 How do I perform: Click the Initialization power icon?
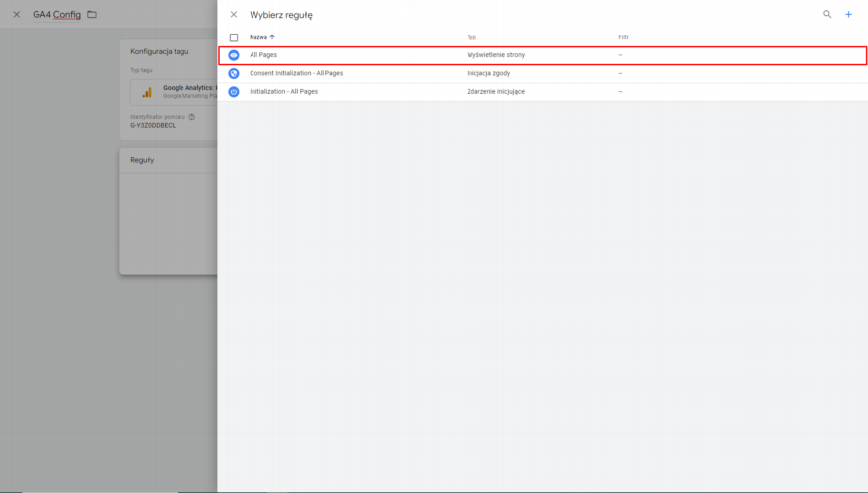234,91
